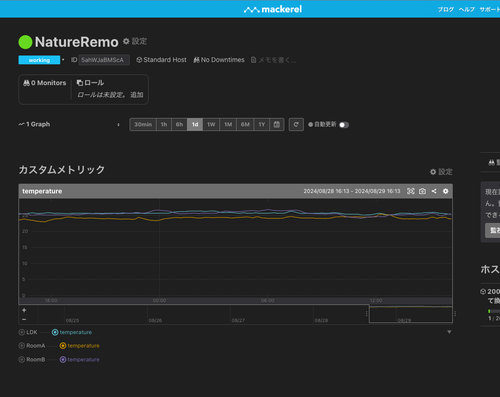Select the 1Y time range

point(262,124)
